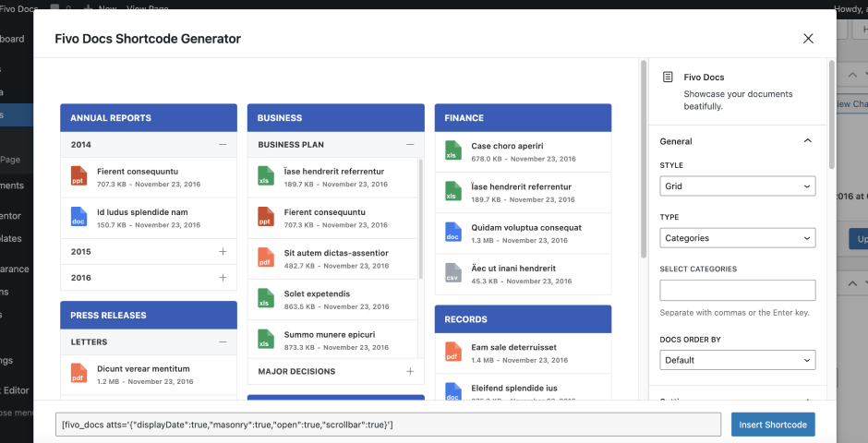This screenshot has width=868, height=443.
Task: Close the Shortcode Generator dialog
Action: click(808, 38)
